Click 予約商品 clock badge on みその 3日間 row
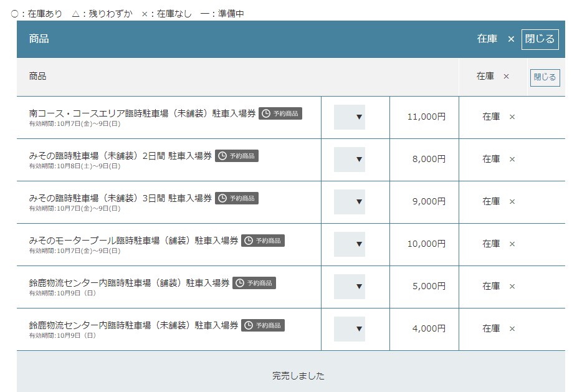 tap(237, 198)
